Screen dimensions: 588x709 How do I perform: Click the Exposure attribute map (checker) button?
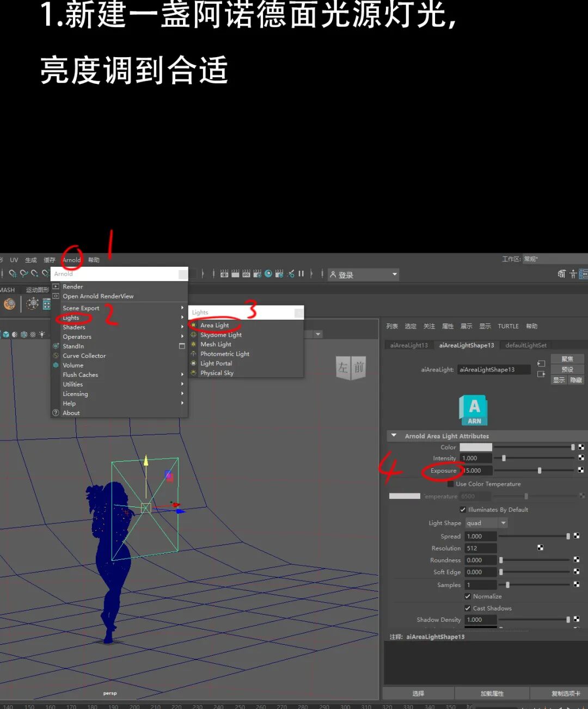[x=581, y=470]
